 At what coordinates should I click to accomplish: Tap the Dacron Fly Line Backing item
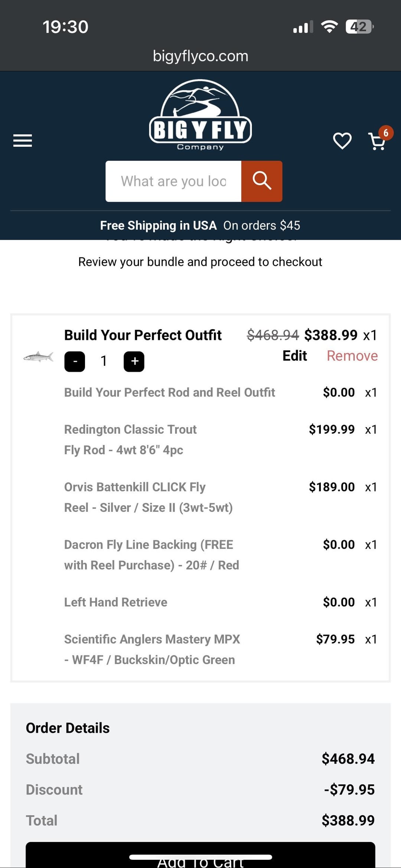point(151,555)
